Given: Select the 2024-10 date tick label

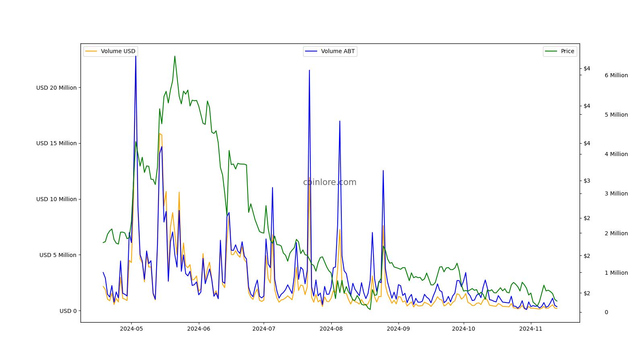Looking at the screenshot, I should tap(463, 329).
